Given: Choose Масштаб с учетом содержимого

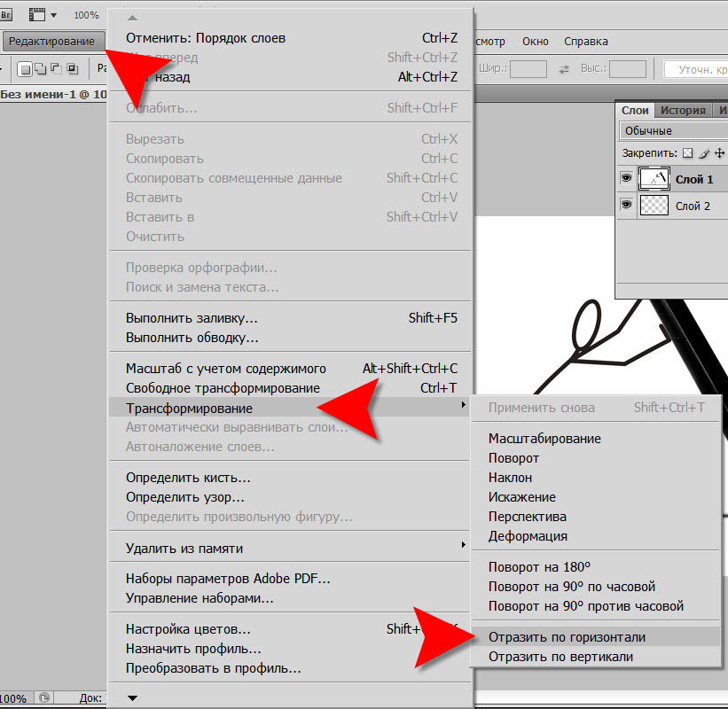Looking at the screenshot, I should pos(291,369).
